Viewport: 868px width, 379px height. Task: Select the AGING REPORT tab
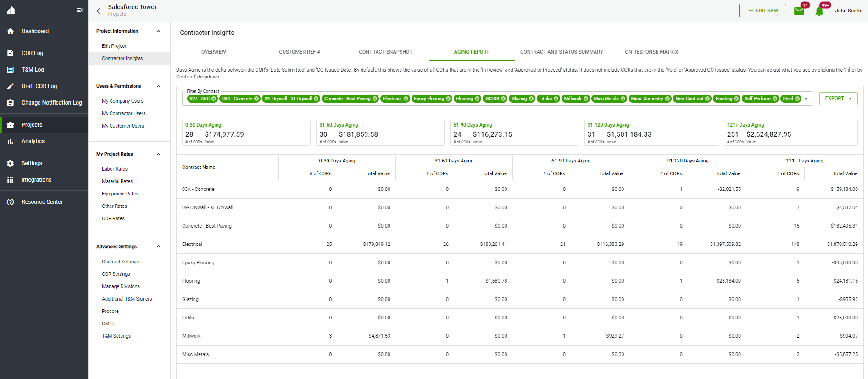click(x=472, y=52)
